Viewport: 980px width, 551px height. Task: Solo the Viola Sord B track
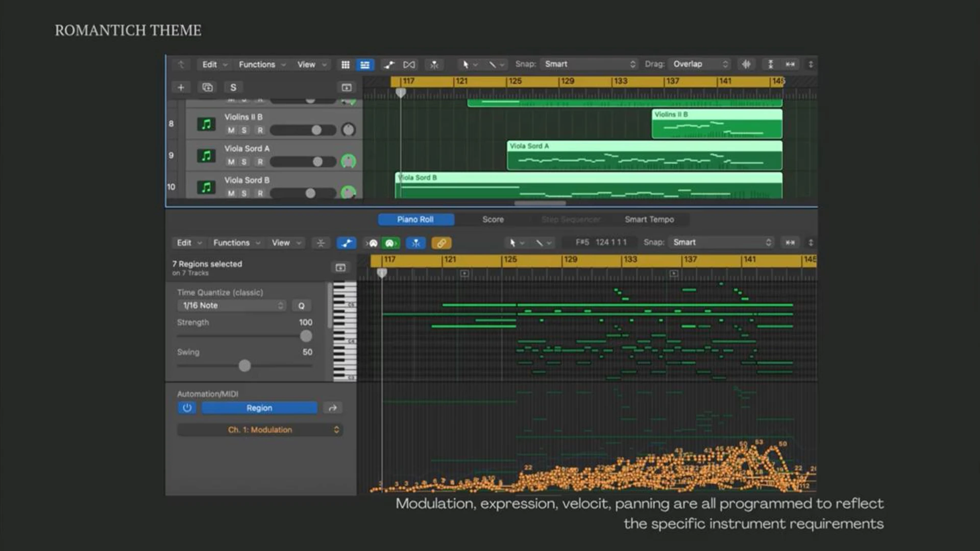[244, 193]
